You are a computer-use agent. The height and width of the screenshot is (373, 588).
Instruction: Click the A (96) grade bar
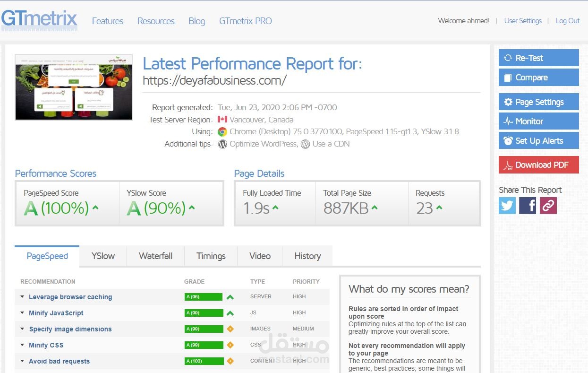(x=203, y=297)
